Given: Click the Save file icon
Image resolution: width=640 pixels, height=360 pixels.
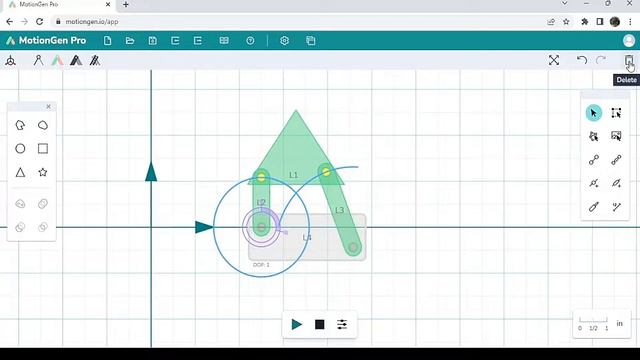Looking at the screenshot, I should click(153, 40).
